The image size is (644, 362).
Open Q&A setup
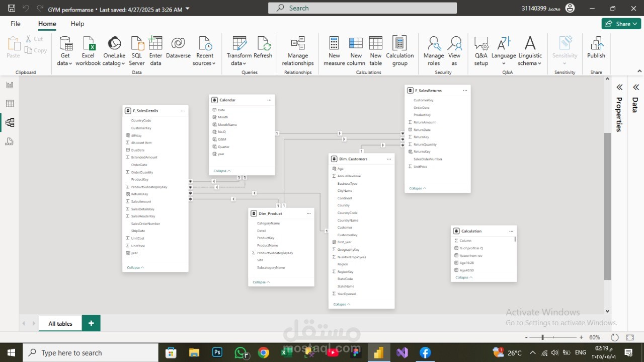click(481, 51)
